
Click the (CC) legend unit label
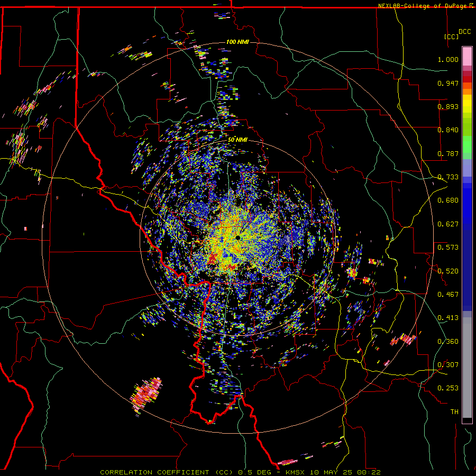[x=452, y=36]
